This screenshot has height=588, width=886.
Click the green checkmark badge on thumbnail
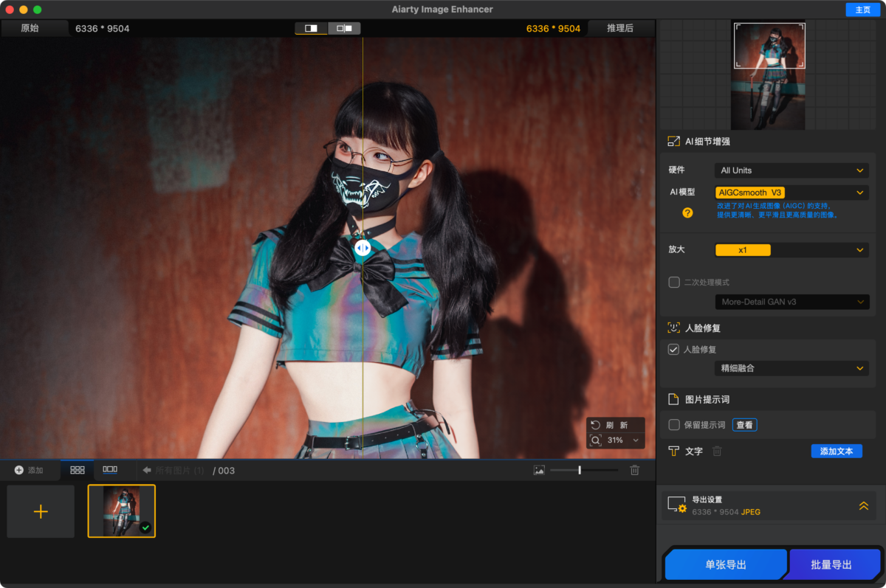click(x=145, y=528)
